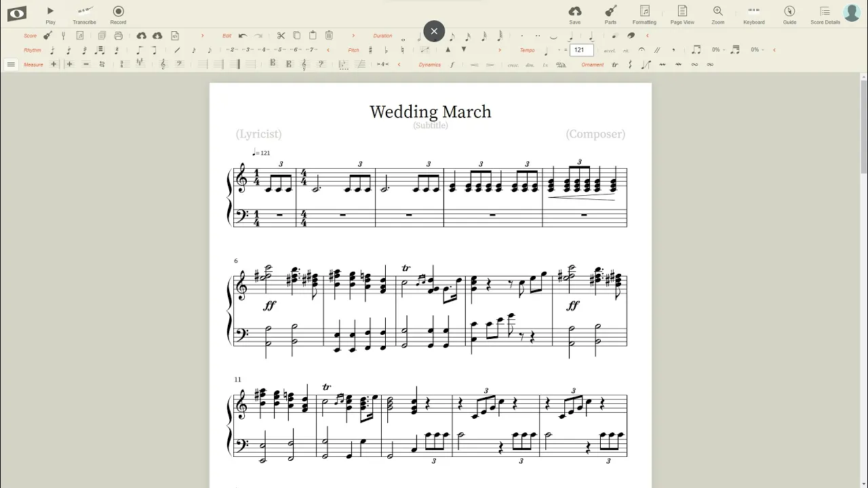Expand the Score section with its chevron

(x=202, y=36)
